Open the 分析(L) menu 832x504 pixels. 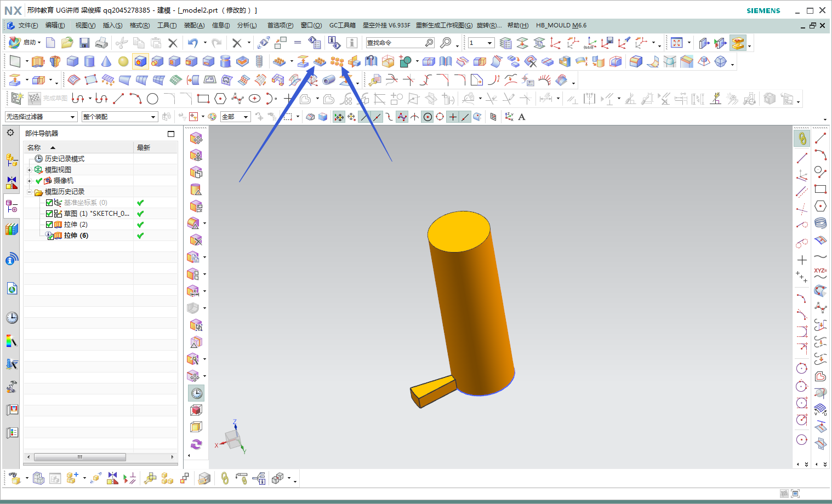click(x=247, y=25)
